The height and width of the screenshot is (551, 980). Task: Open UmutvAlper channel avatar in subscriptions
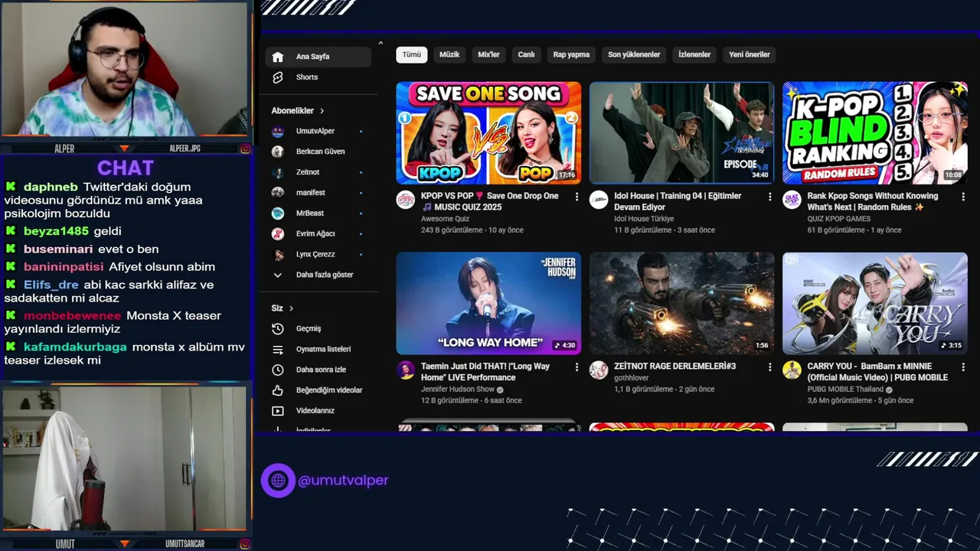(x=278, y=131)
